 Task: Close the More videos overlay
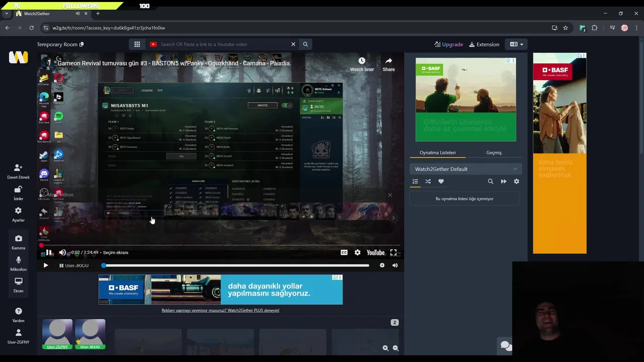[x=390, y=195]
